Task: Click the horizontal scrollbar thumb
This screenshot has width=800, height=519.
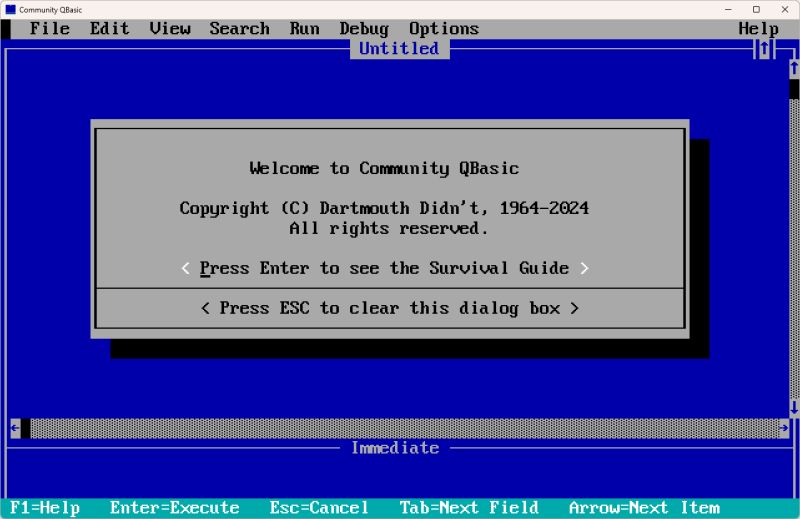Action: [x=26, y=428]
